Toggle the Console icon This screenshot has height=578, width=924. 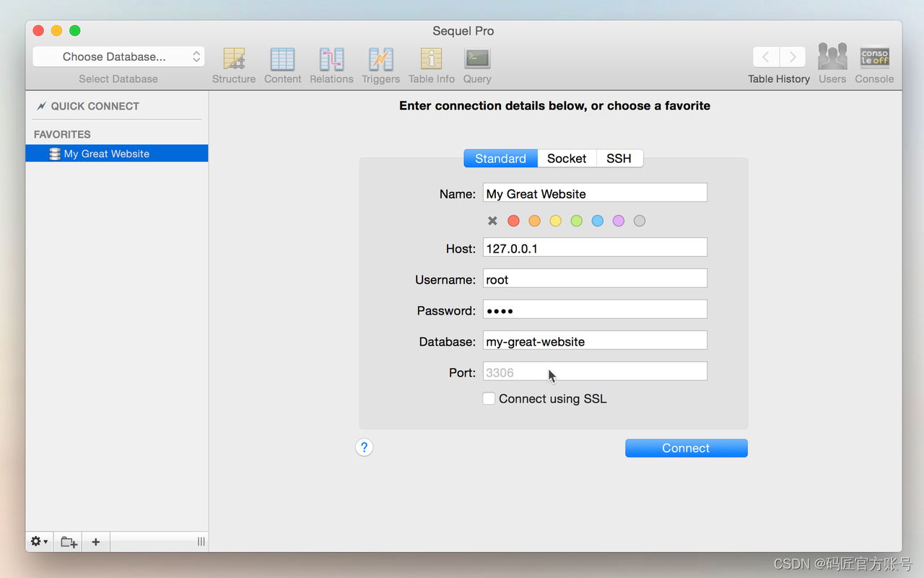pos(874,57)
